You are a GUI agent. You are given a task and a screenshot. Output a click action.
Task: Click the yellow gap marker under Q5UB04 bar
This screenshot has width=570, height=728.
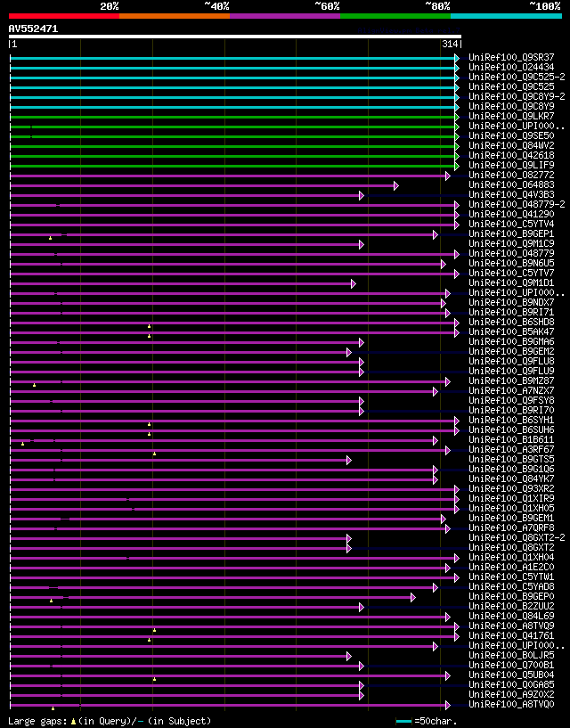coord(154,679)
